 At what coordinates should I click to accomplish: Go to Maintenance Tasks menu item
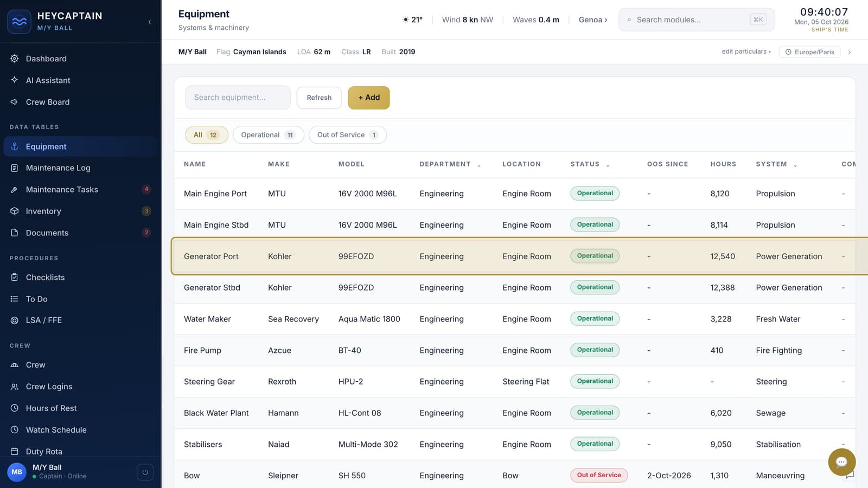coord(80,190)
